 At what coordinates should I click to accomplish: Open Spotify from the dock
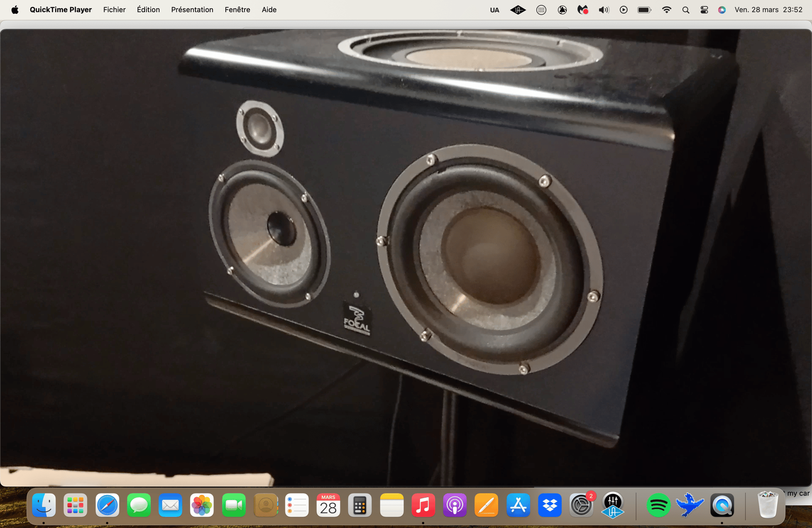click(x=658, y=505)
